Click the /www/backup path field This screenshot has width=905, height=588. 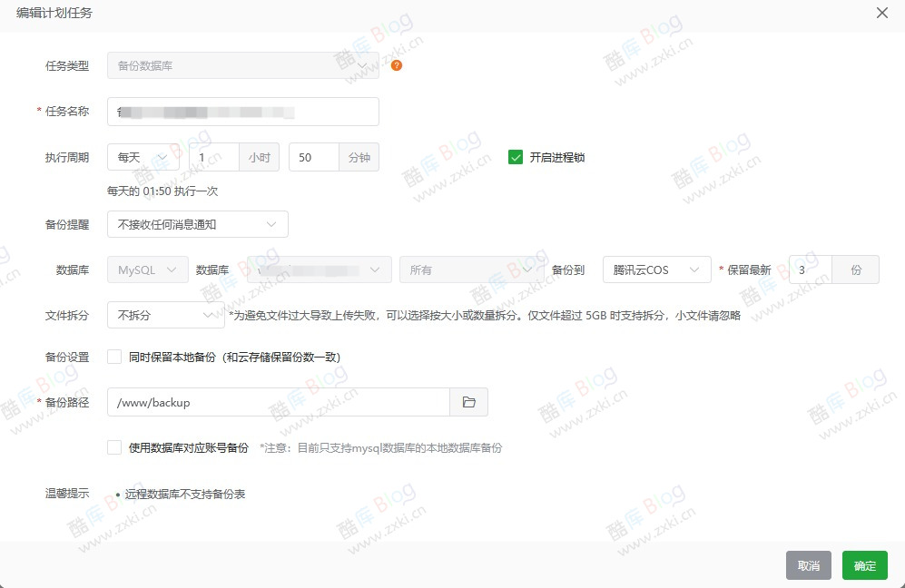coord(272,402)
